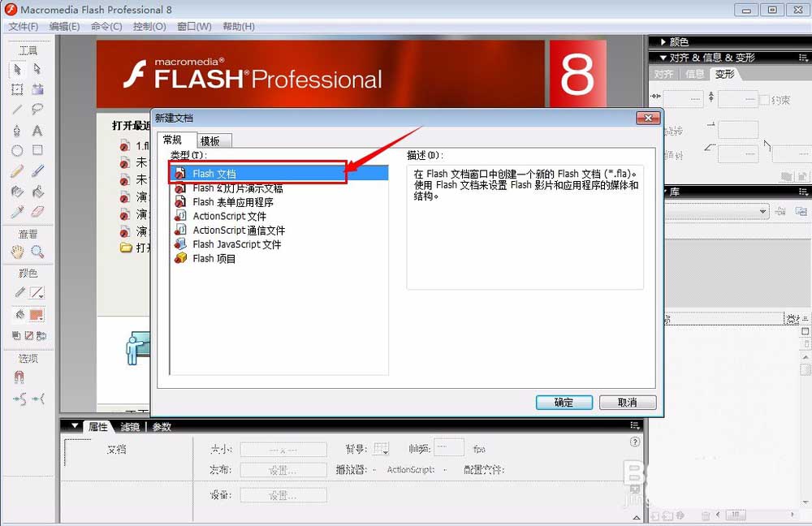The height and width of the screenshot is (526, 812).
Task: Select the Rectangle tool
Action: pos(37,150)
